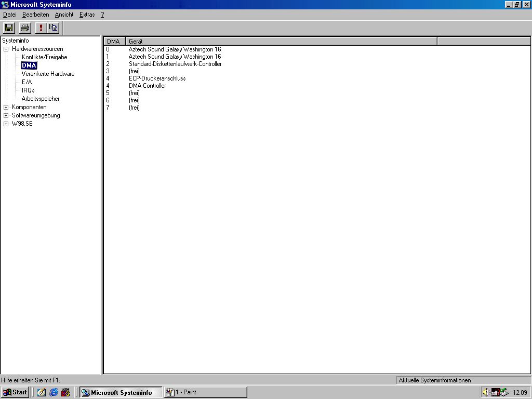
Task: Click the Save floppy disk toolbar icon
Action: [9, 28]
